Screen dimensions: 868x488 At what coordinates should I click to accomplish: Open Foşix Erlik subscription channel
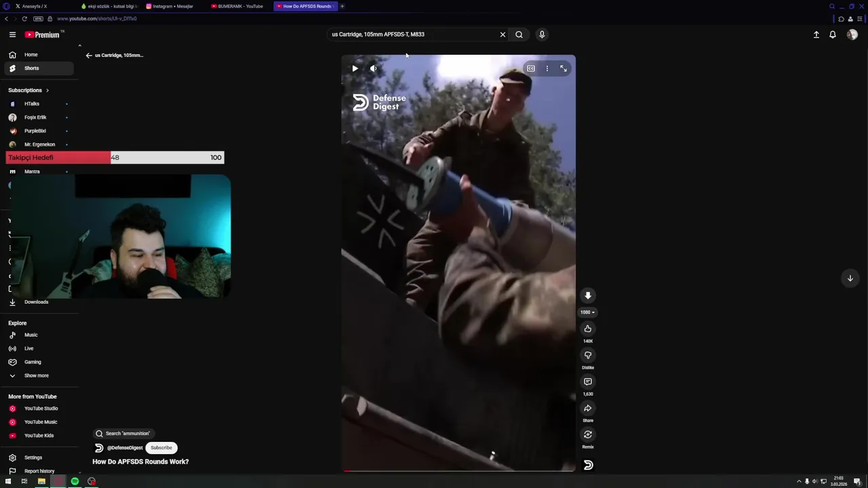click(39, 117)
